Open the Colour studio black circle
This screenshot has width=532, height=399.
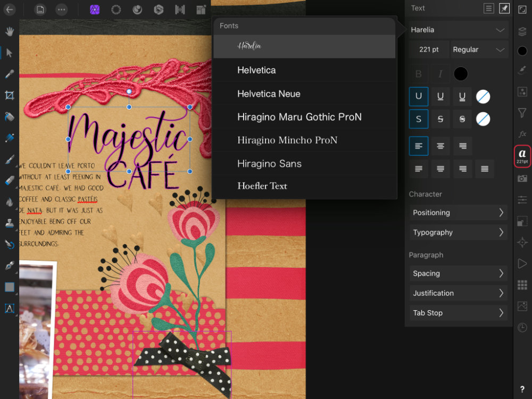pyautogui.click(x=522, y=51)
